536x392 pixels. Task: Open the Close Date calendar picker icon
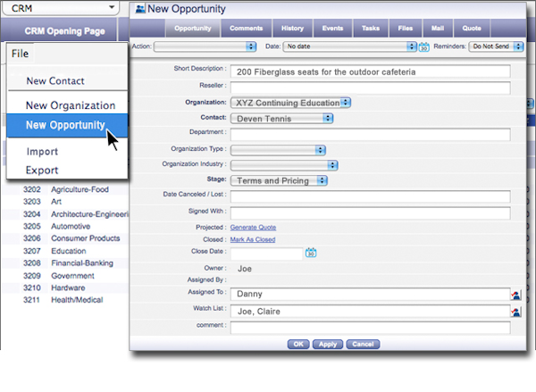click(x=312, y=254)
